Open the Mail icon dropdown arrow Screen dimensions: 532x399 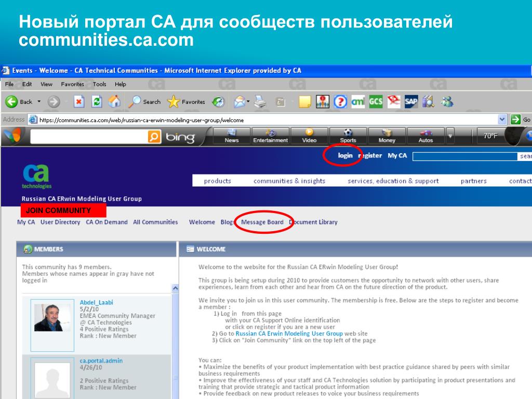248,101
